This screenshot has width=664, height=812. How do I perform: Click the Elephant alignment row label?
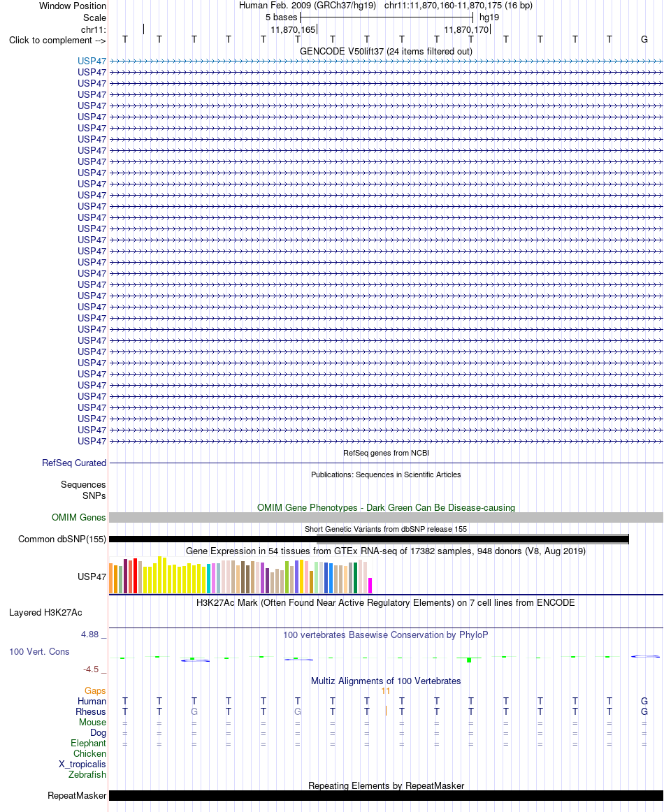[x=88, y=743]
